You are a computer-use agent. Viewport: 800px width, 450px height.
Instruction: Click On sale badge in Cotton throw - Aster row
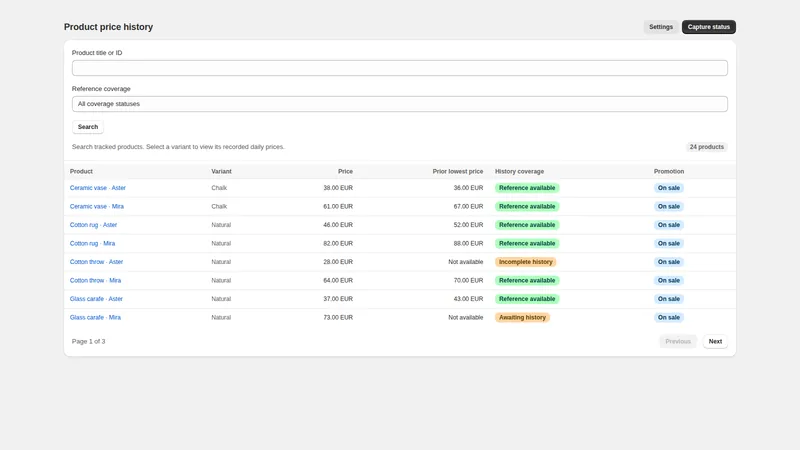click(x=669, y=262)
